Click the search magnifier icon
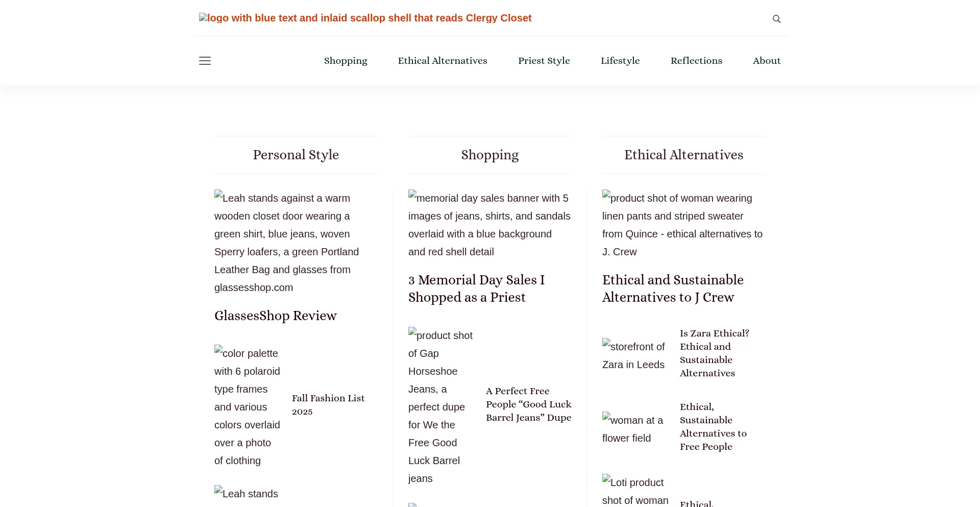Image resolution: width=980 pixels, height=507 pixels. (776, 19)
